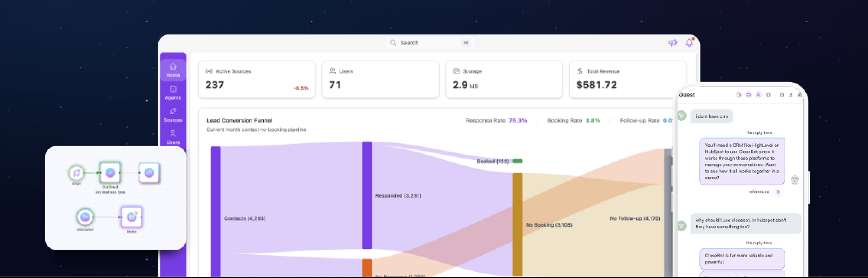Screen dimensions: 868x278
Task: Click the 'i dont have crm' chat message
Action: click(x=712, y=116)
